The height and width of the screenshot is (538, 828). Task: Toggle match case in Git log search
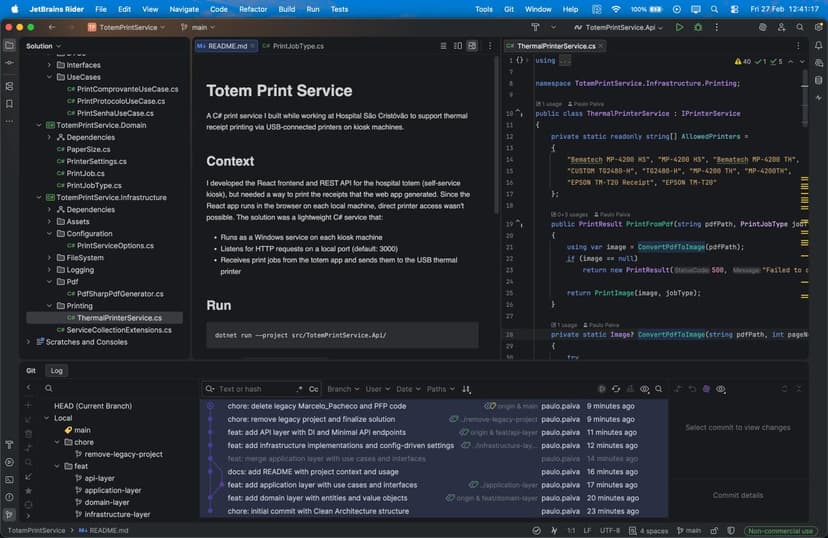pyautogui.click(x=313, y=388)
